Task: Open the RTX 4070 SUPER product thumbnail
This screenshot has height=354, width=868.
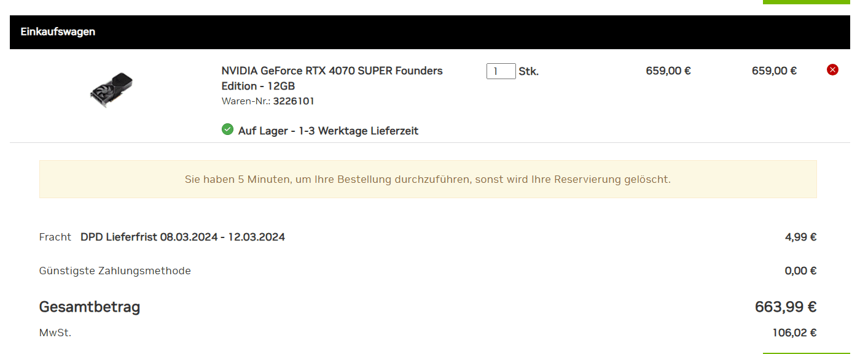Action: point(111,90)
